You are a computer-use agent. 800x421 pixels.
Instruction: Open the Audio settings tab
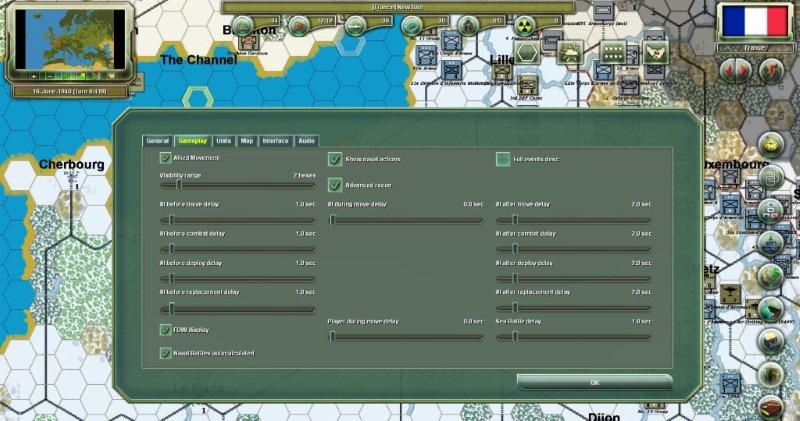(306, 141)
